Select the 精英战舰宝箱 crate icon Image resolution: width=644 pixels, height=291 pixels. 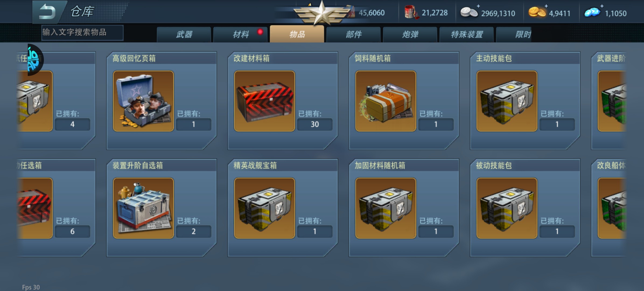coord(264,208)
